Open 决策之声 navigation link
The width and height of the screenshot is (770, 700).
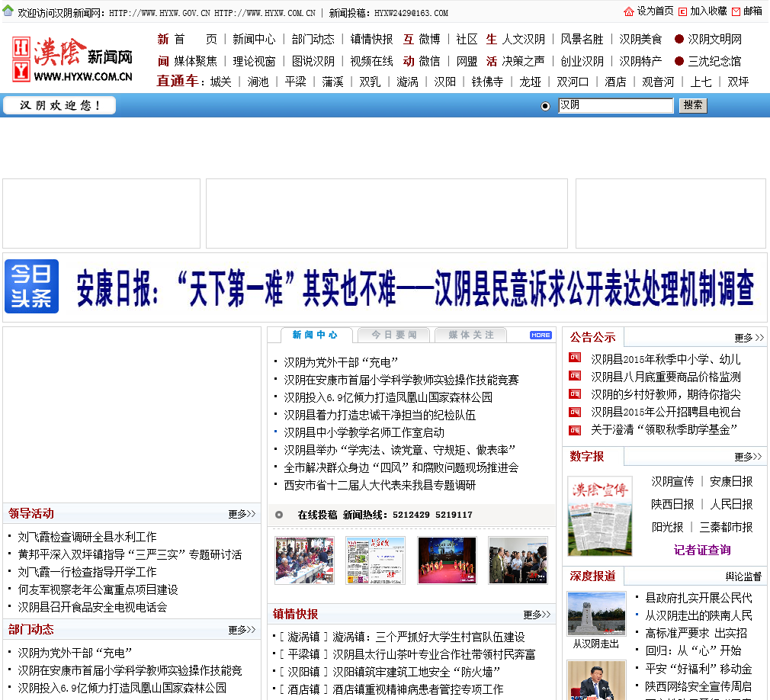523,62
